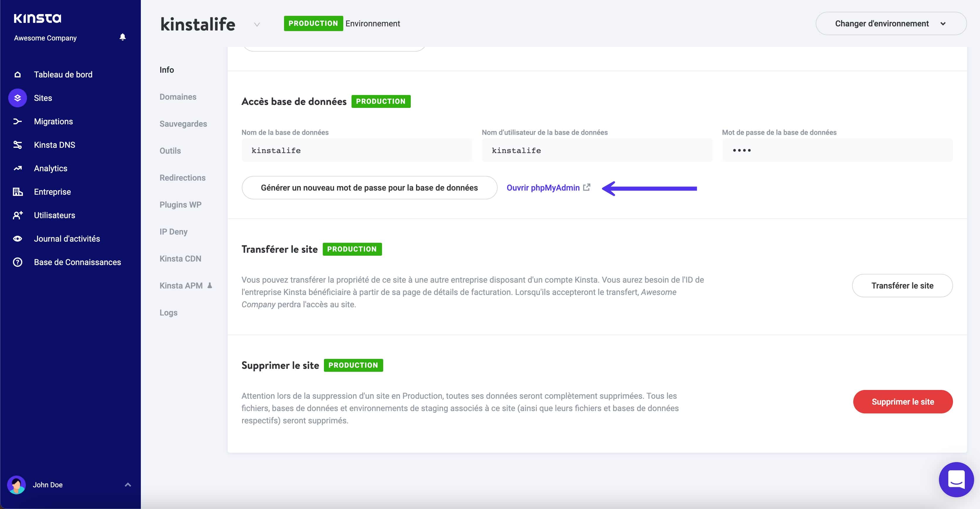Switch to the Kinsta APM tab
Screen dimensions: 980x509
[x=181, y=286]
